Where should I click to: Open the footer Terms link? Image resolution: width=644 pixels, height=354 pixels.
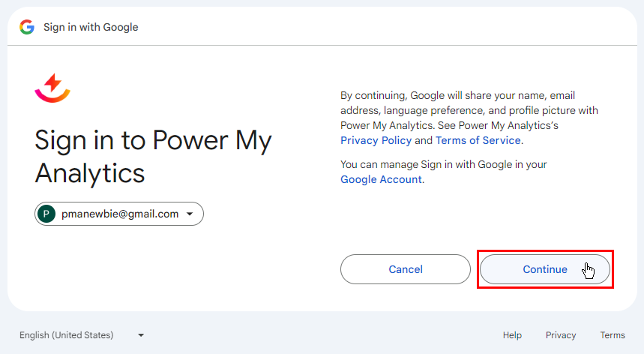coord(612,335)
